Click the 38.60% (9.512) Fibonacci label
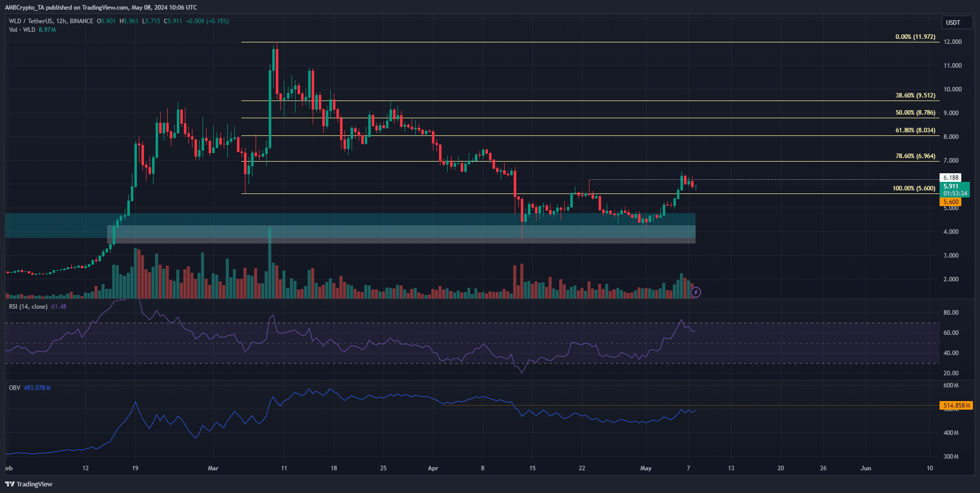The width and height of the screenshot is (980, 493). coord(915,95)
